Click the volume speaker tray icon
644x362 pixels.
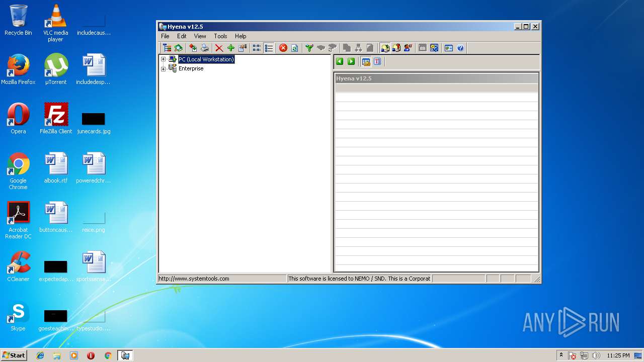click(596, 355)
